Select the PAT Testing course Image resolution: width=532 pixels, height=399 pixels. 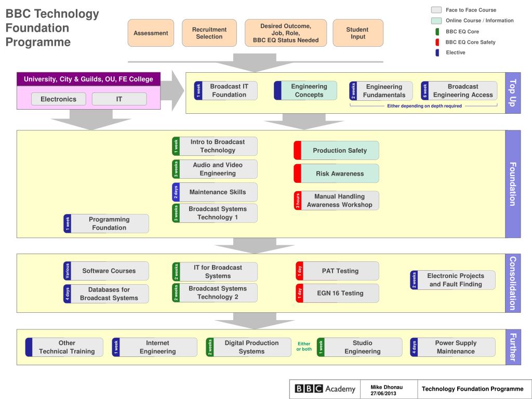337,271
